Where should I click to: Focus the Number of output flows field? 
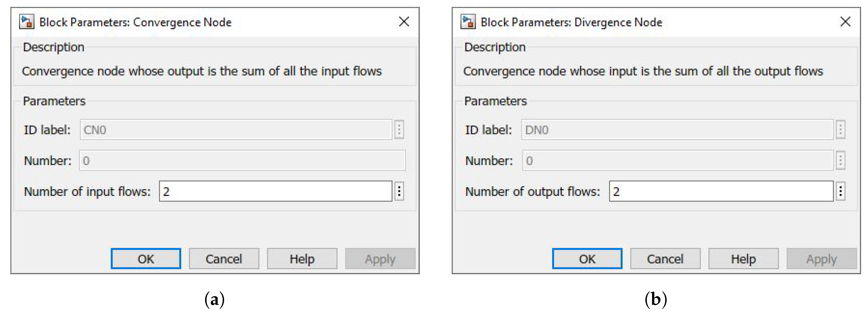[721, 191]
